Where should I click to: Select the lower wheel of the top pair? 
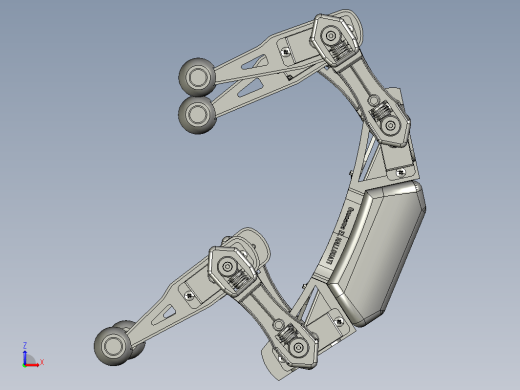[197, 115]
